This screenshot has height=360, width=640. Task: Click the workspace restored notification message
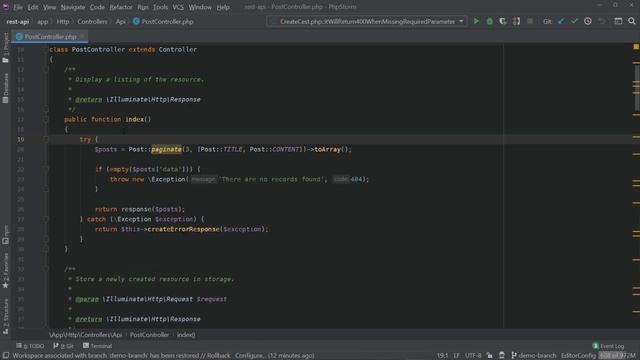[x=163, y=356]
